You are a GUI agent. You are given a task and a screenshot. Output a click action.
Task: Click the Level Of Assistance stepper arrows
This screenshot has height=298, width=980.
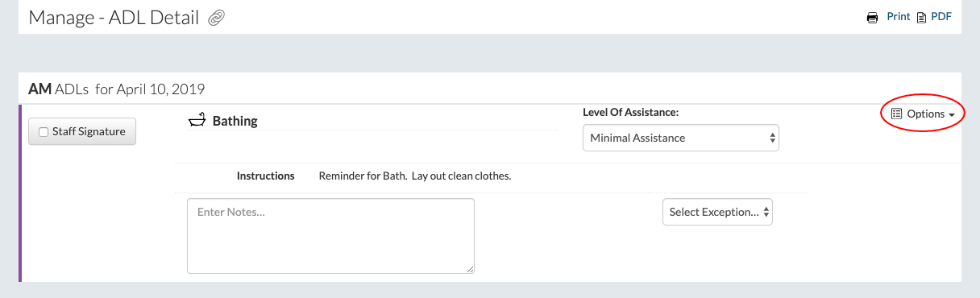click(773, 138)
